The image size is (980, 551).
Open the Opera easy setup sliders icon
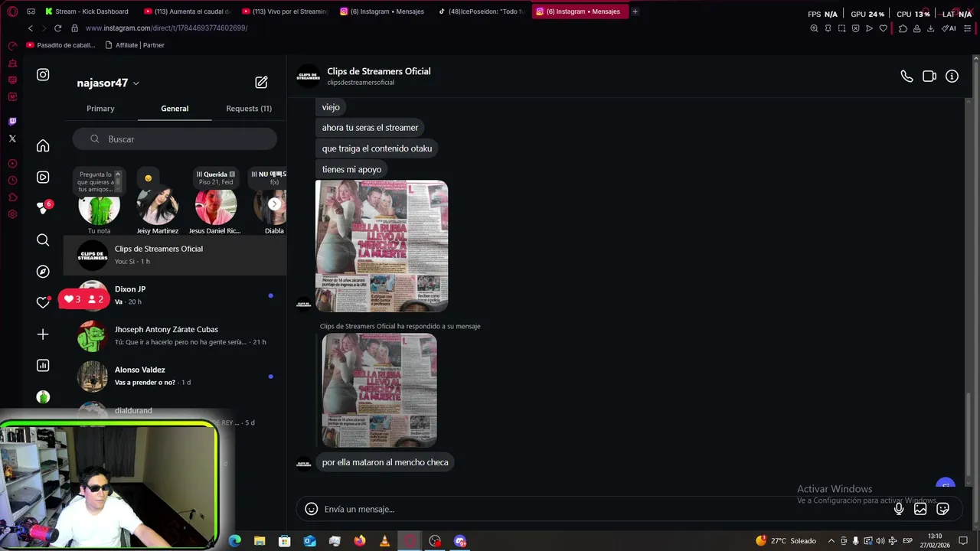tap(968, 28)
